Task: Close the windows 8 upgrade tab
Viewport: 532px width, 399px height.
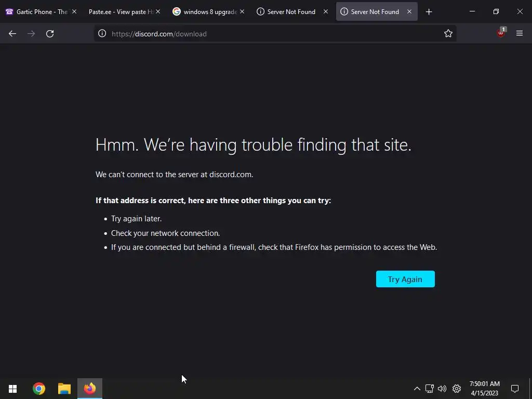Action: (242, 11)
